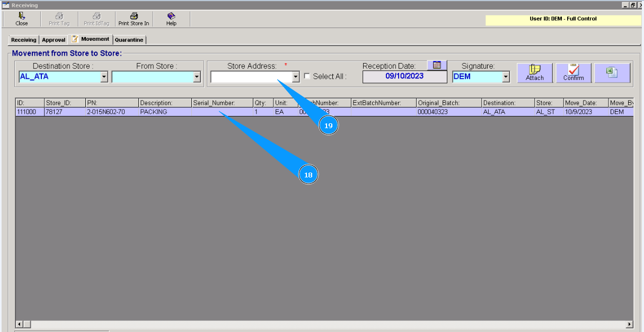Expand the Destination Store dropdown
This screenshot has width=644, height=332.
click(104, 77)
